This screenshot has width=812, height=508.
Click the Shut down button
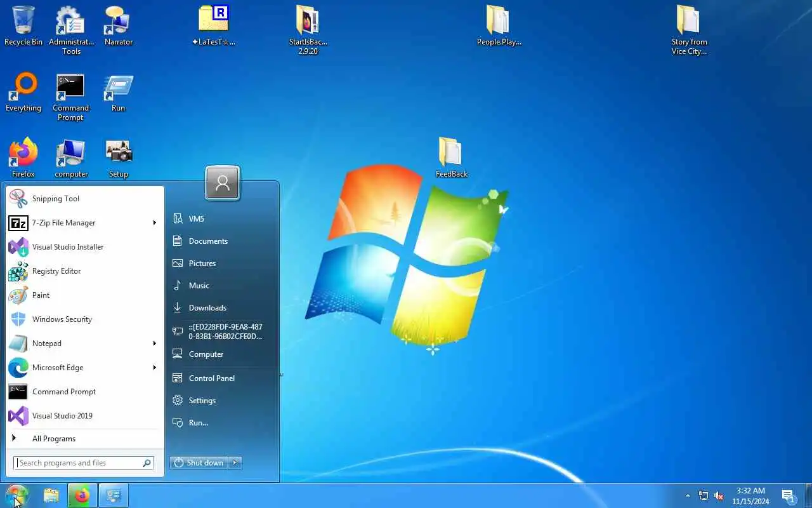(199, 463)
